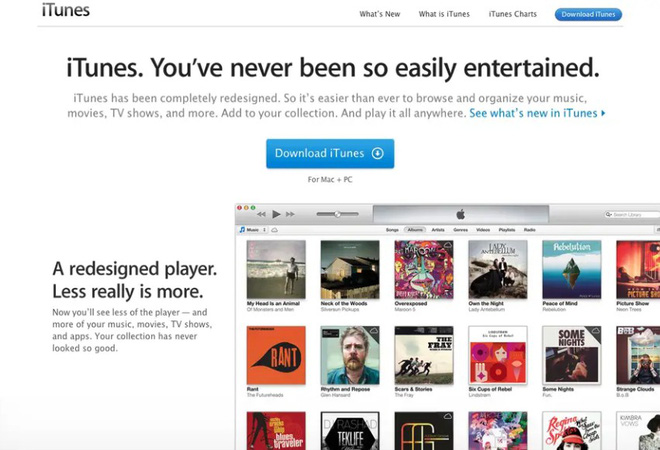
Task: Click the rewind icon in iTunes player
Action: coord(261,214)
